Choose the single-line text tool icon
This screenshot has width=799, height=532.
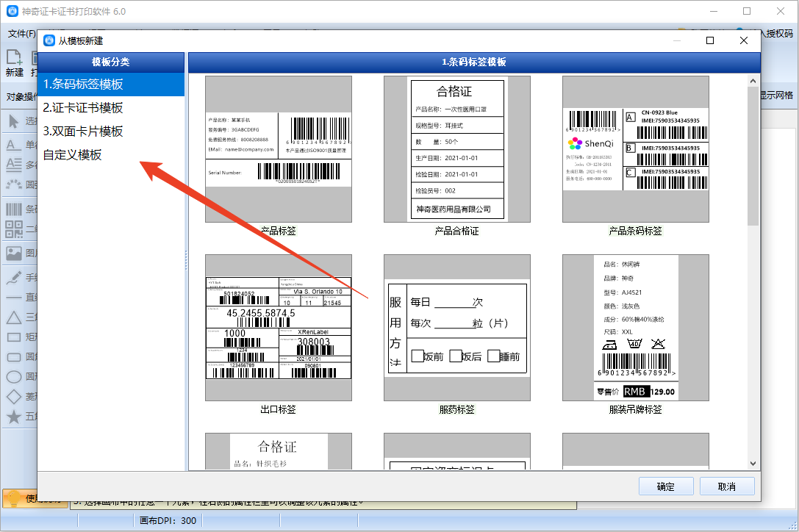[14, 145]
